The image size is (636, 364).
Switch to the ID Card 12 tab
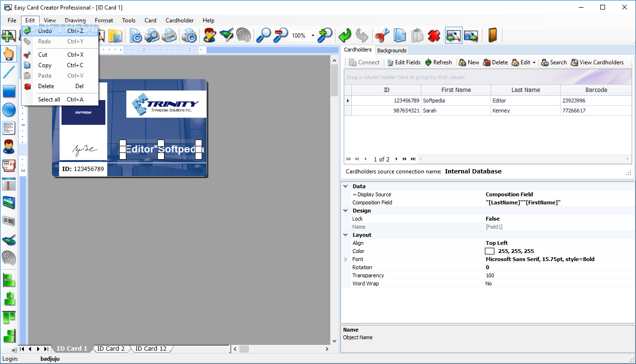[151, 349]
